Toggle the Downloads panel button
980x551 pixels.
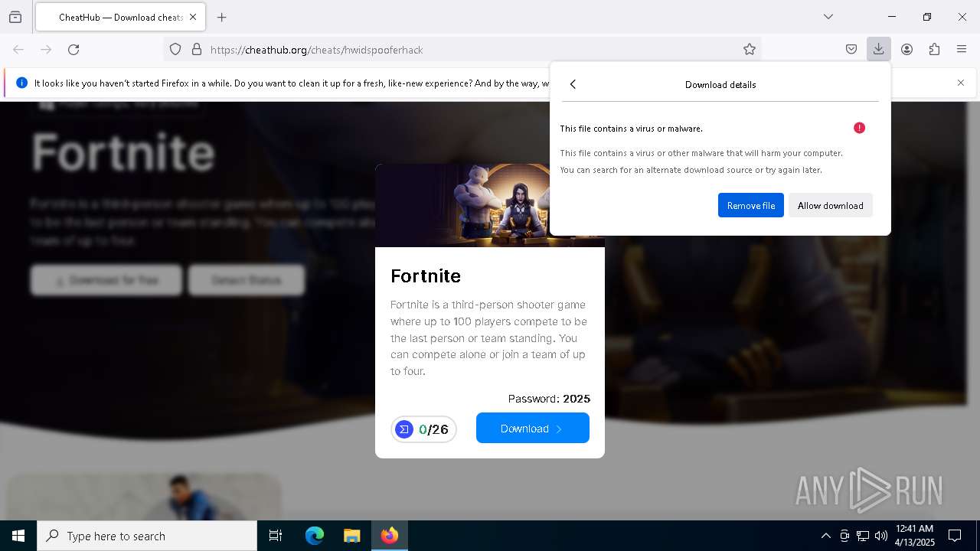[x=879, y=49]
